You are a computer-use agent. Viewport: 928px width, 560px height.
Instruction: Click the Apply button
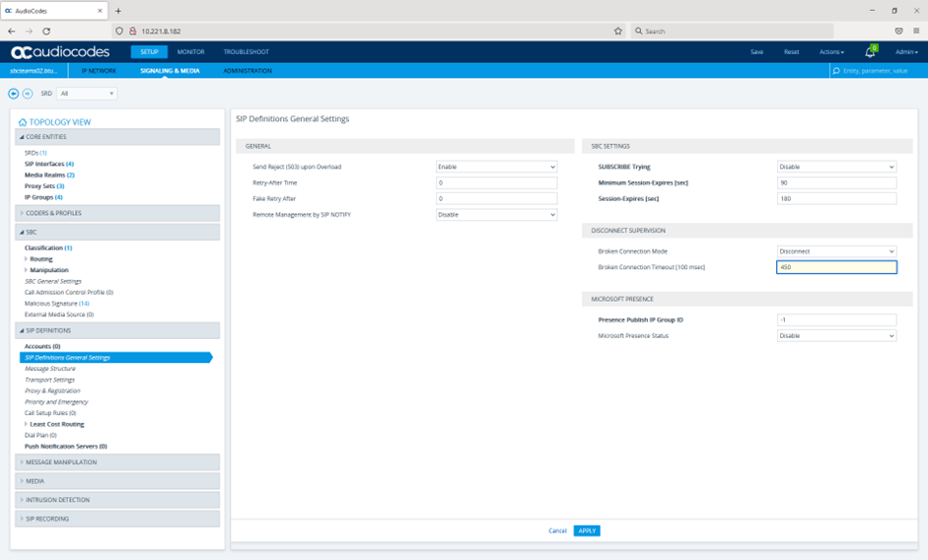point(587,531)
